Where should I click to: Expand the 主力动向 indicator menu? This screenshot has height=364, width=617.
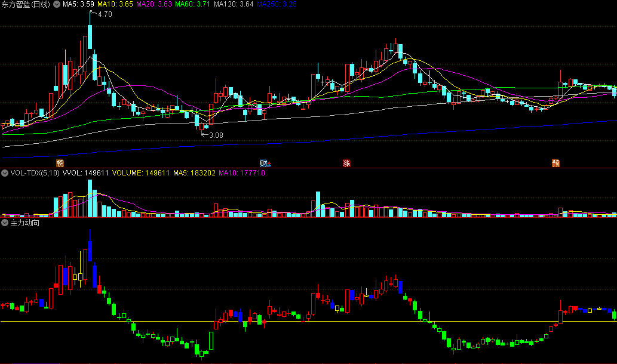point(5,223)
